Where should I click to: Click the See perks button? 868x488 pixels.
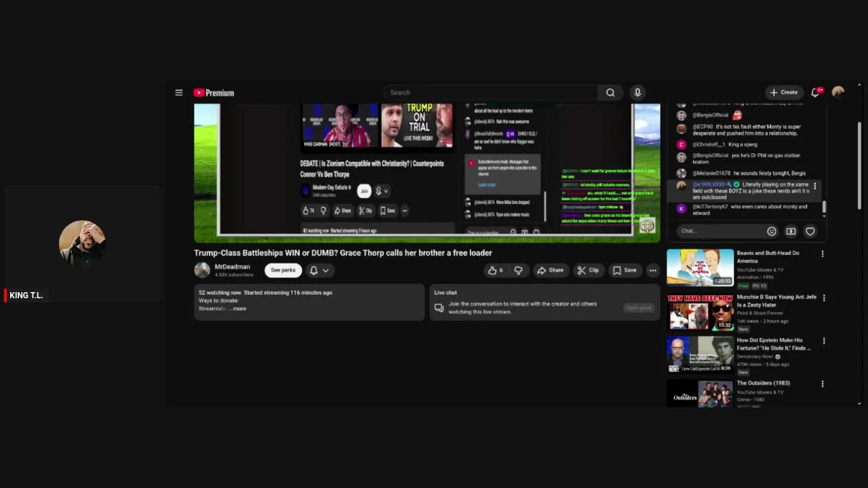283,270
